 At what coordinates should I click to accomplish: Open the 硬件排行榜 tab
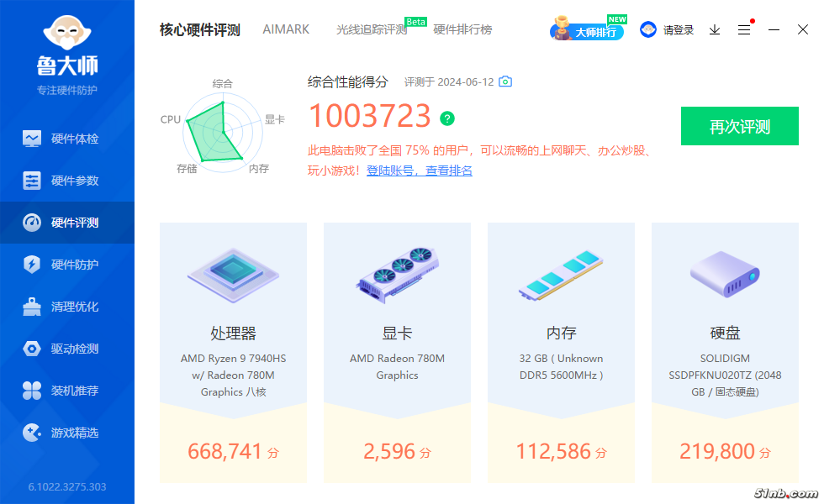[x=462, y=29]
